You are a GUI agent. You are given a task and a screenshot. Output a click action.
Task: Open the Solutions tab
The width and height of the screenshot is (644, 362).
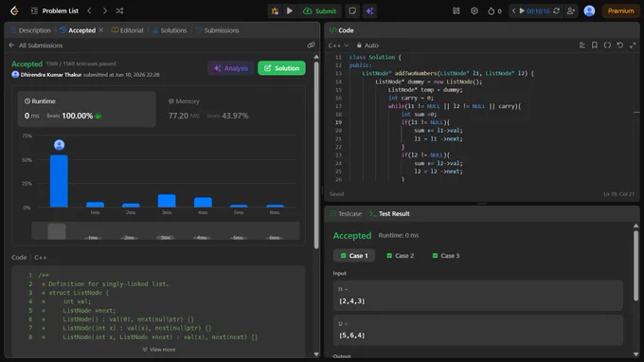click(x=170, y=30)
